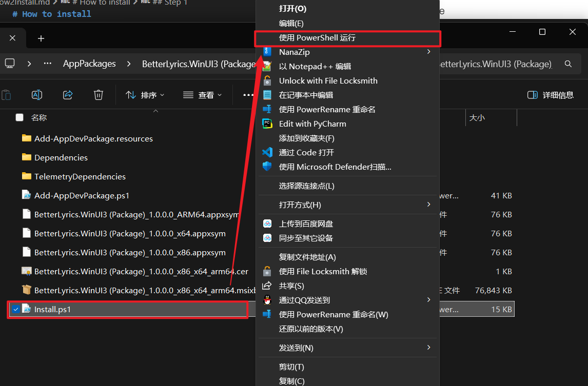
Task: Toggle the select-all checkbox in header
Action: click(x=19, y=117)
